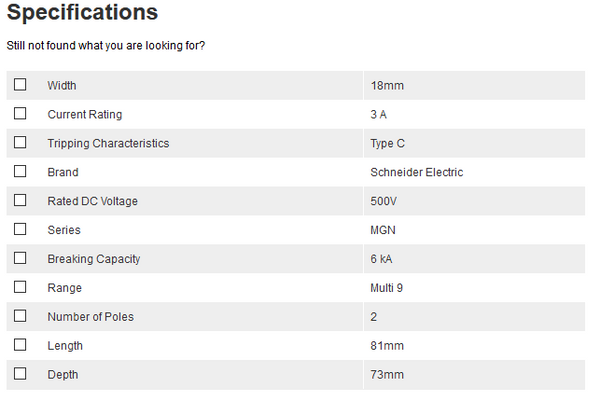Toggle the Rated DC Voltage checkbox
Viewport: 600px width, 401px height.
click(20, 201)
